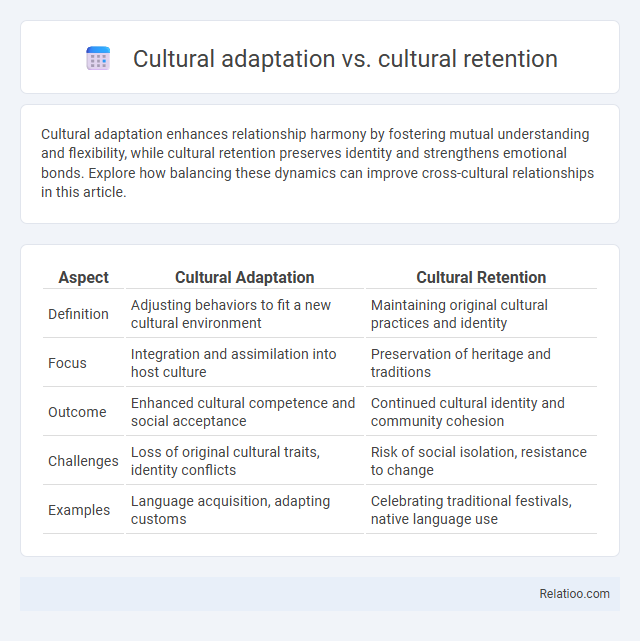Click 'Risk of social isolation, resistance to change'
This screenshot has height=641, width=640.
click(479, 461)
